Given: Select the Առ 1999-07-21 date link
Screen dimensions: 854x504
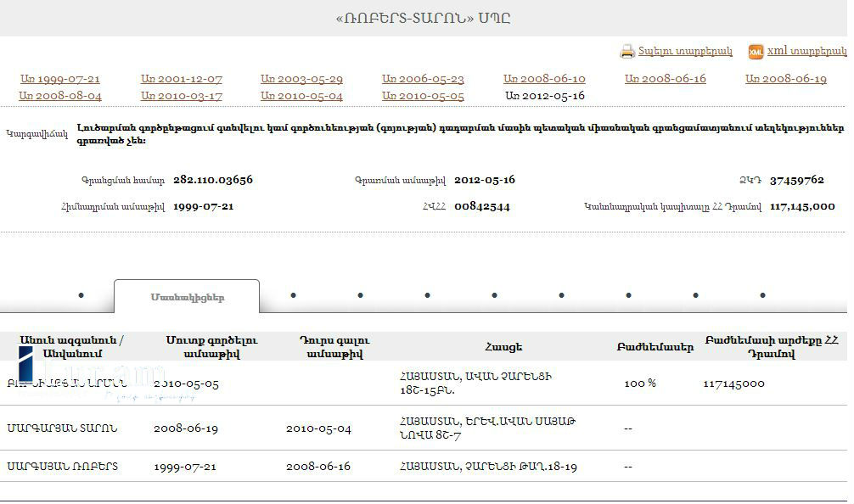Looking at the screenshot, I should 60,79.
